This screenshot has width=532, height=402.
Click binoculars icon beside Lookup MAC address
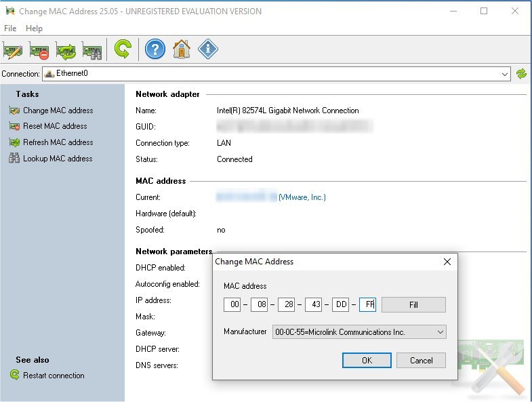[x=14, y=158]
